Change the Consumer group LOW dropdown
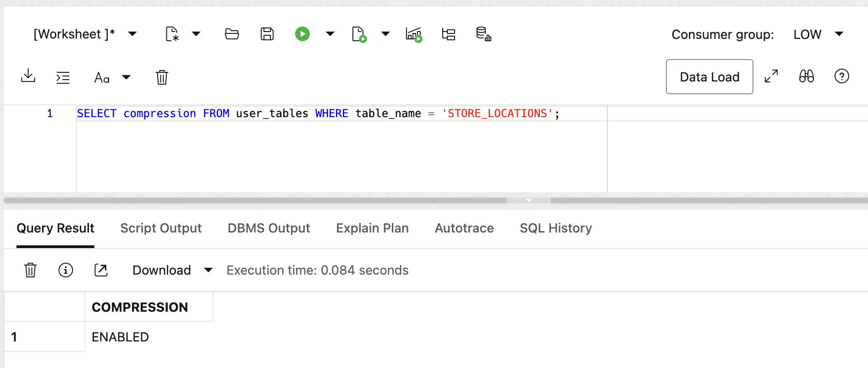This screenshot has height=368, width=868. tap(819, 34)
